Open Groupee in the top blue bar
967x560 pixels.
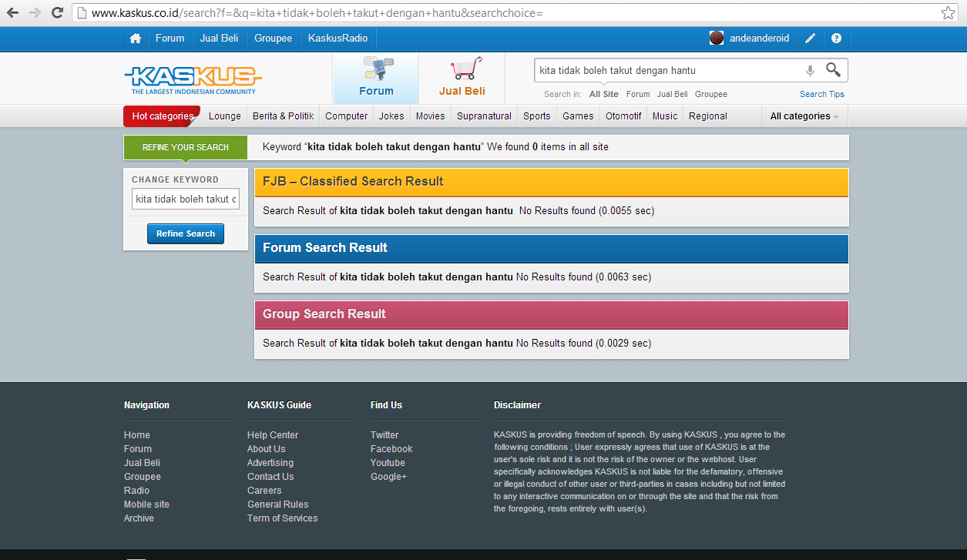pyautogui.click(x=274, y=39)
